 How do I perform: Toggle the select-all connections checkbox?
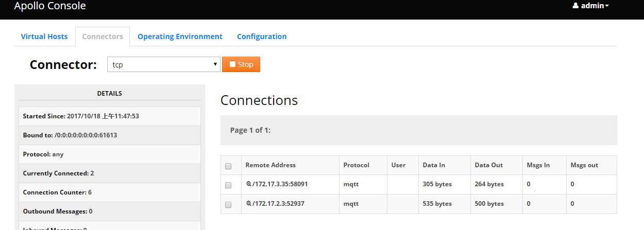(x=228, y=166)
